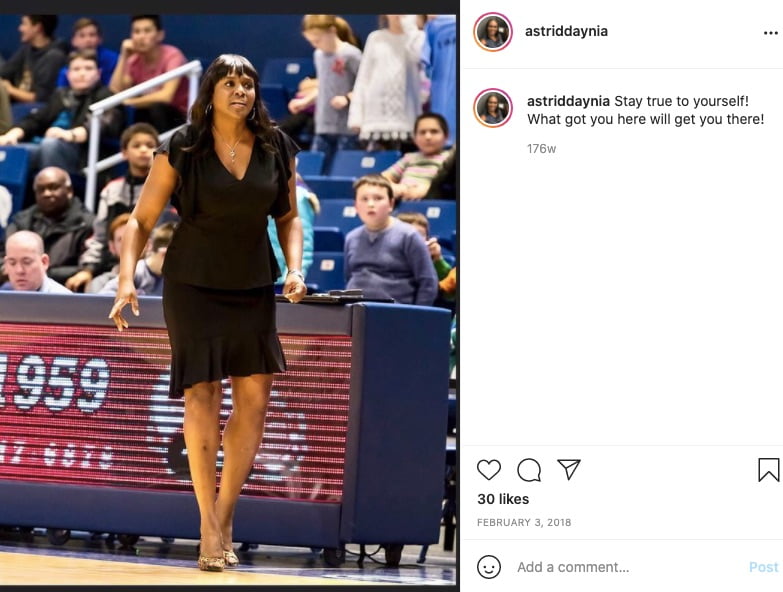Save post with the bookmark icon

click(768, 470)
